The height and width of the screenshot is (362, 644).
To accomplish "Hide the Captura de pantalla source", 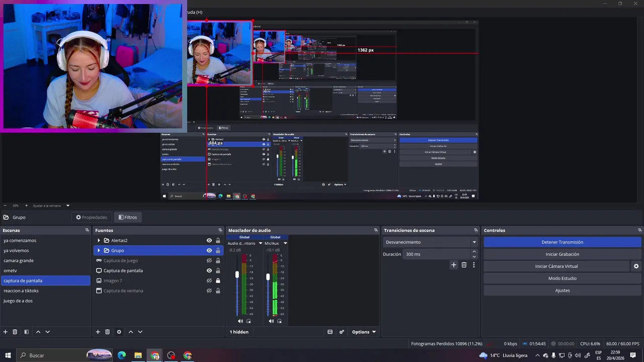I will click(209, 270).
